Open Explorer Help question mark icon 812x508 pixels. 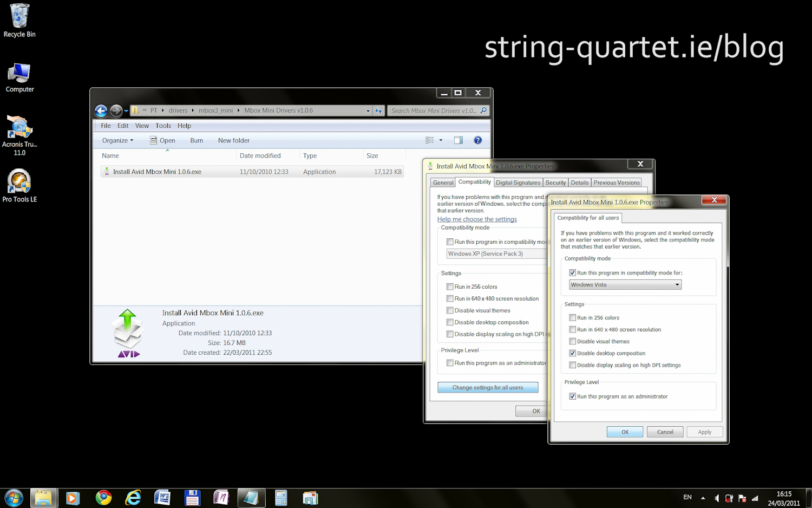click(x=477, y=140)
